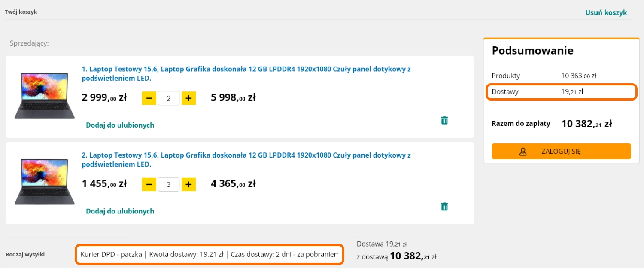Add first laptop to ulubionych

[120, 125]
